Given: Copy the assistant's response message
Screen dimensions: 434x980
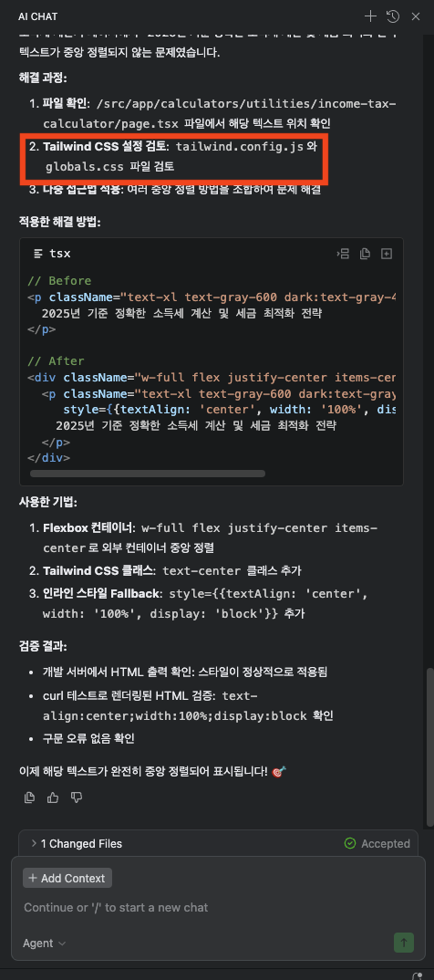Looking at the screenshot, I should (29, 798).
